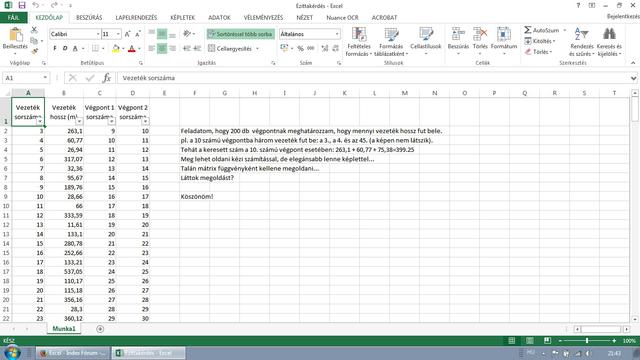The height and width of the screenshot is (360, 640).
Task: Expand the Általános number format dropdown
Action: [337, 34]
